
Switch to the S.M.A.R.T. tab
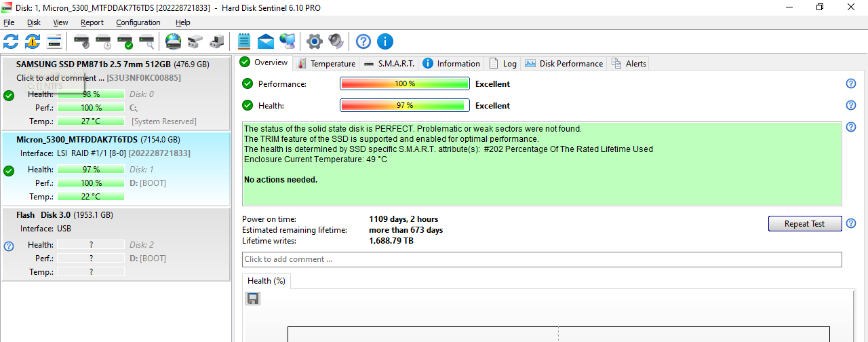389,63
